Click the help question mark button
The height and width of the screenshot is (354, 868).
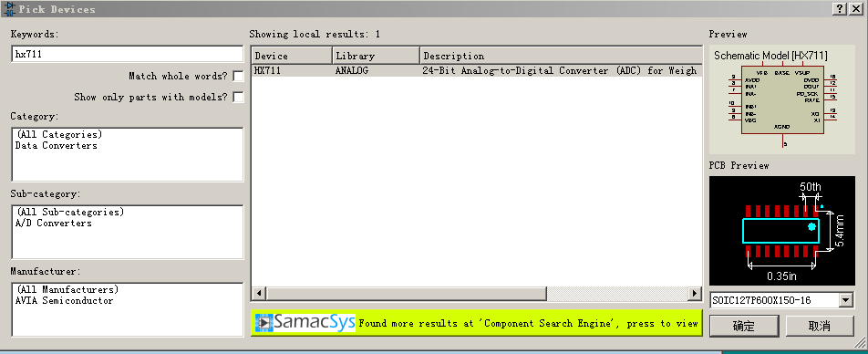841,8
